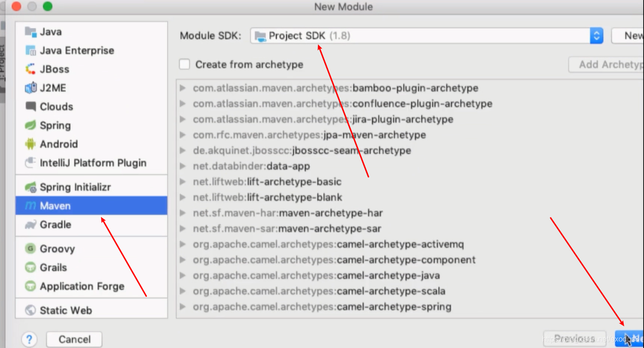Screen dimensions: 644x348
Task: Expand maven-archetype-har entry
Action: click(183, 213)
